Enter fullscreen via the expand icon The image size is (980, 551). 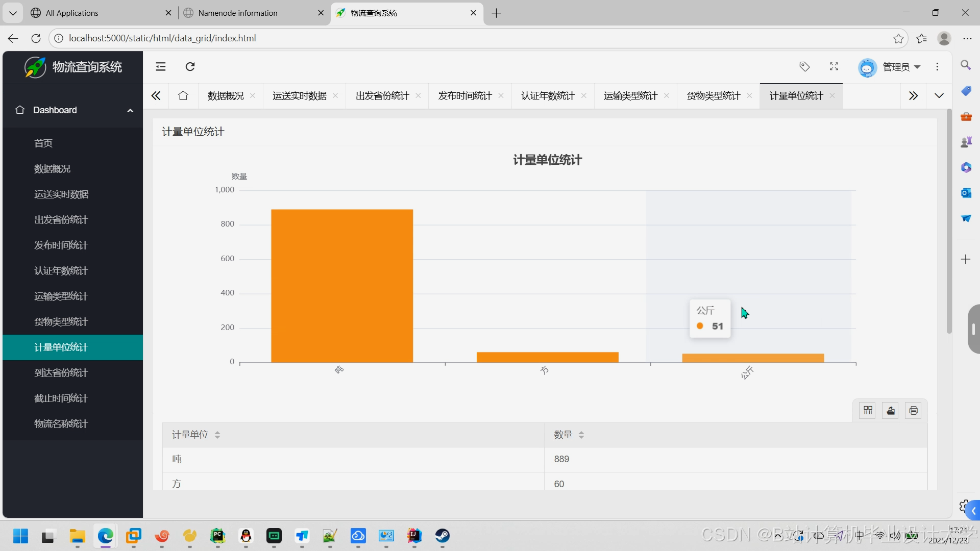834,67
